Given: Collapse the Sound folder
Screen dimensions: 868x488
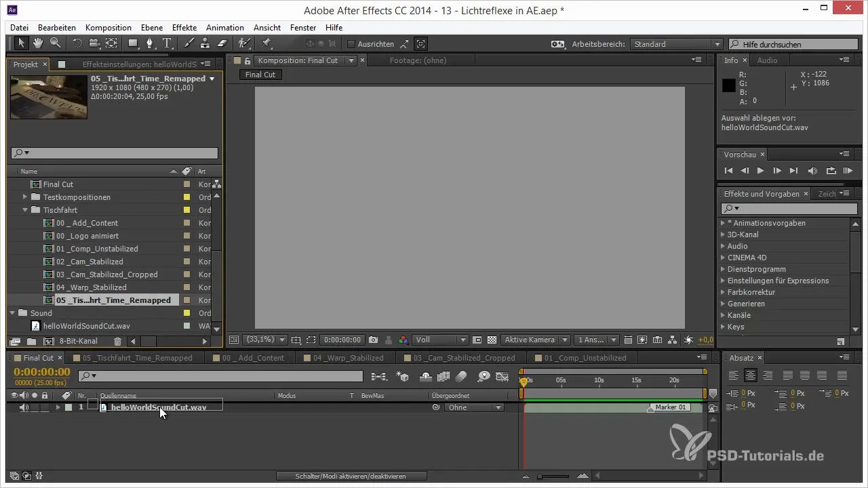Looking at the screenshot, I should click(x=12, y=313).
